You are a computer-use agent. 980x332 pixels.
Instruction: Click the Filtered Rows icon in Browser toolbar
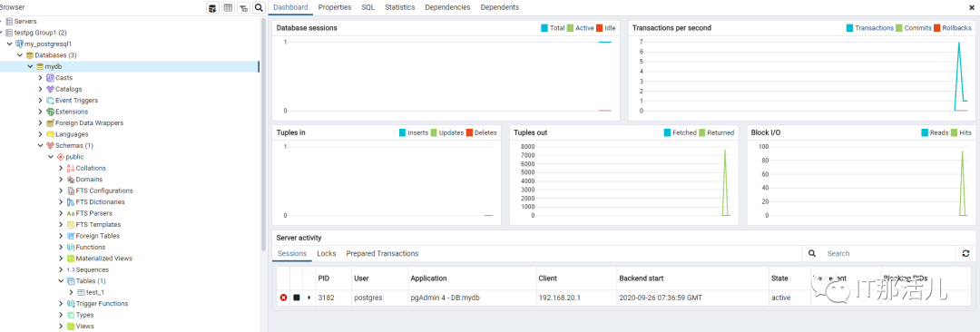coord(243,7)
